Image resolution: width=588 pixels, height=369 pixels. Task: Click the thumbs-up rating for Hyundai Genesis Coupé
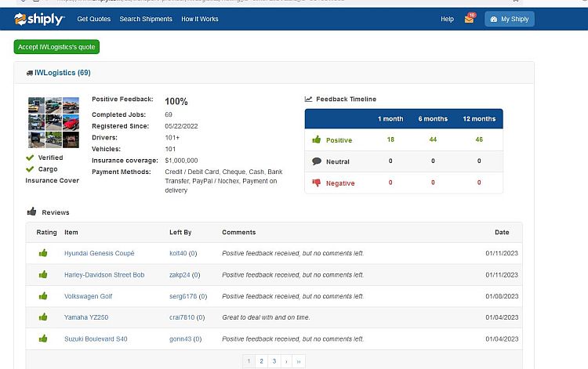pos(43,253)
